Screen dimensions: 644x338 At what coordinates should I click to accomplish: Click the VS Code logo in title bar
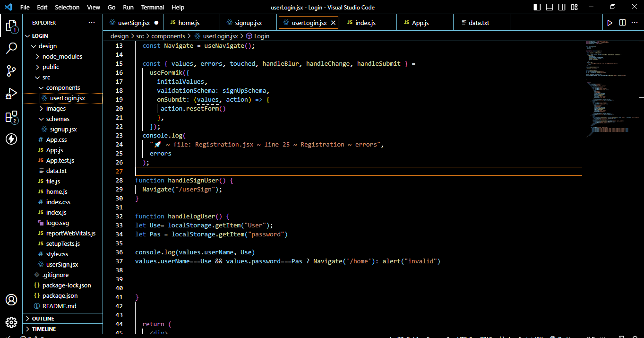[x=9, y=7]
